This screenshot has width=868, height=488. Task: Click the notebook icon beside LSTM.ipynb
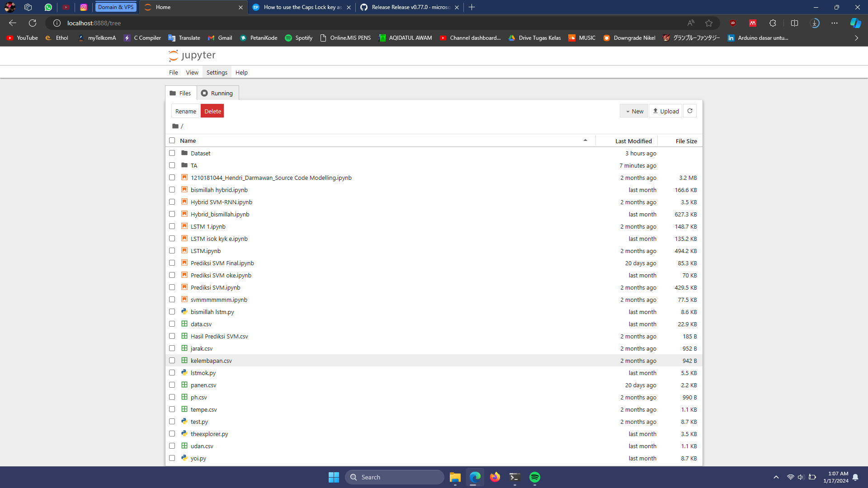pyautogui.click(x=184, y=251)
